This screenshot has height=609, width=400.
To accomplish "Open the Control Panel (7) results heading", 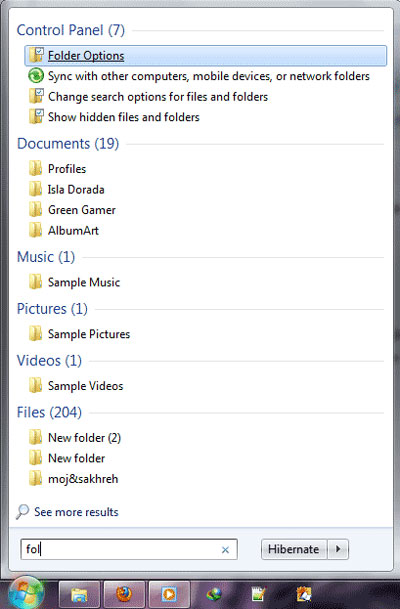I will click(x=71, y=30).
